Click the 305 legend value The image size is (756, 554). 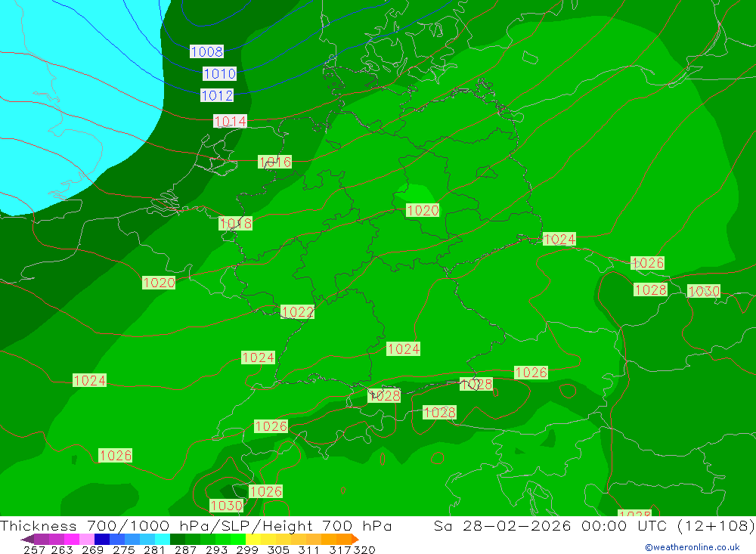point(277,549)
